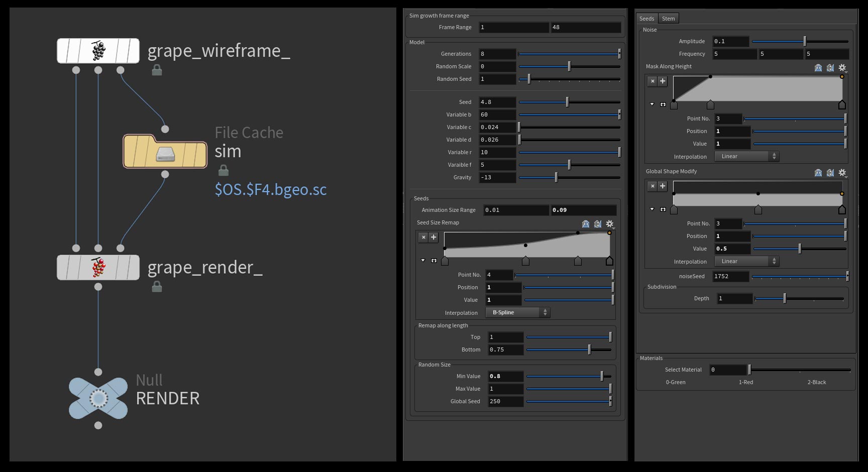Toggle lock under grape_wireframe_ node
Viewport: 868px width, 472px height.
pyautogui.click(x=157, y=70)
